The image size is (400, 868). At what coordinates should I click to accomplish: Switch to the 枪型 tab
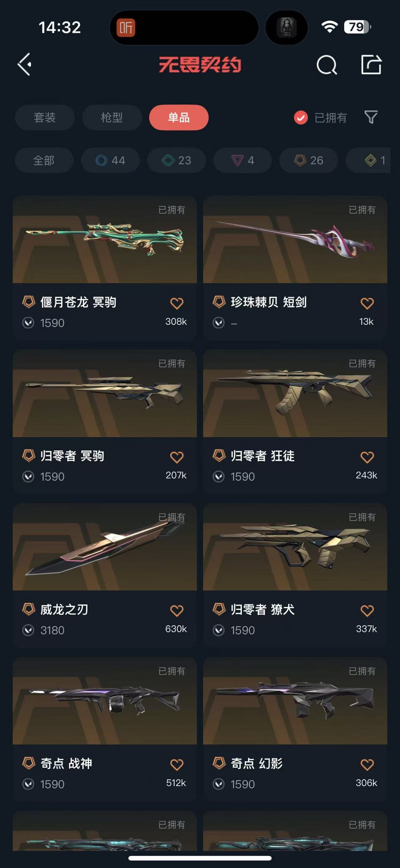click(x=112, y=118)
